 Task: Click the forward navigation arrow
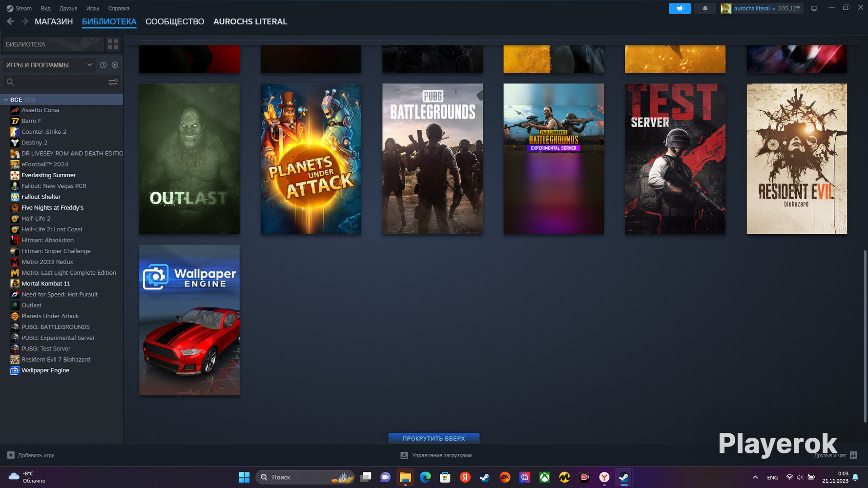(x=25, y=21)
